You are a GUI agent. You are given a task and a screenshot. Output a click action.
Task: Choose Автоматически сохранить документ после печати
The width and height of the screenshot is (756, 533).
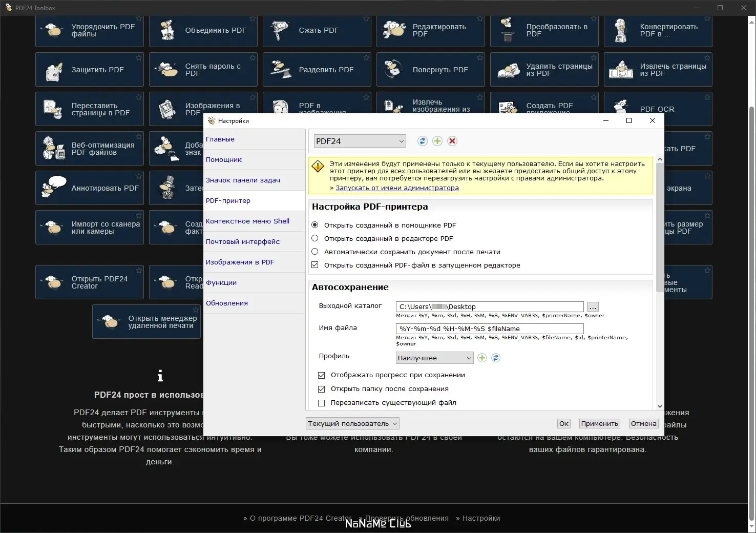click(315, 252)
